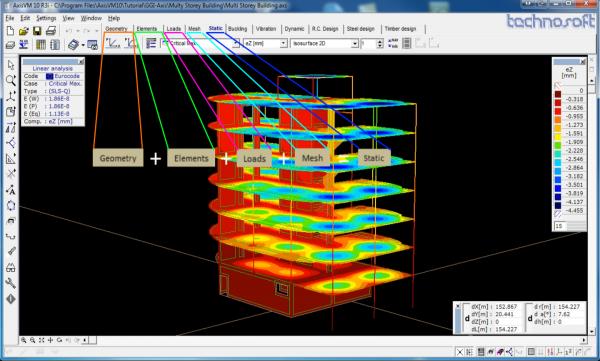Open the Settings menu

(x=46, y=18)
